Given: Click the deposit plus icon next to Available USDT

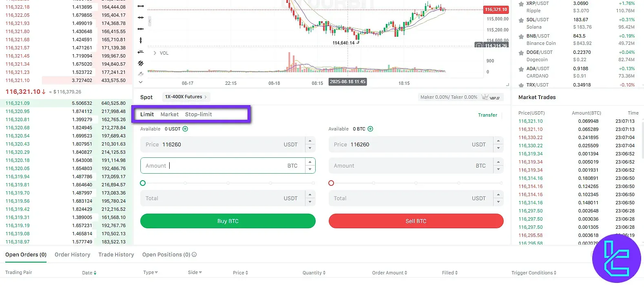Looking at the screenshot, I should (x=186, y=128).
